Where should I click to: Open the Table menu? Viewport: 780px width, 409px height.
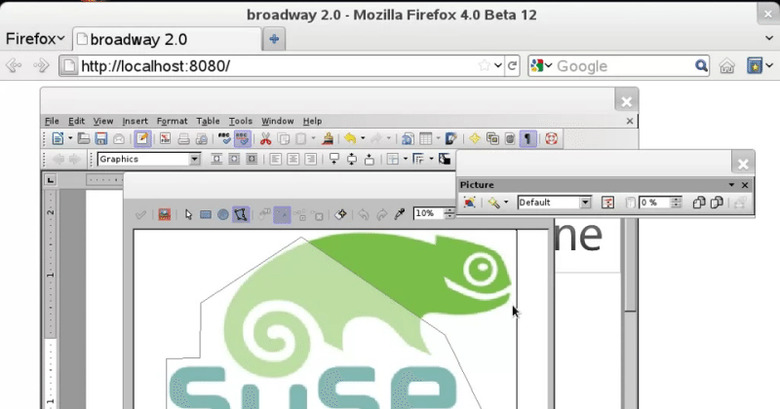coord(208,121)
